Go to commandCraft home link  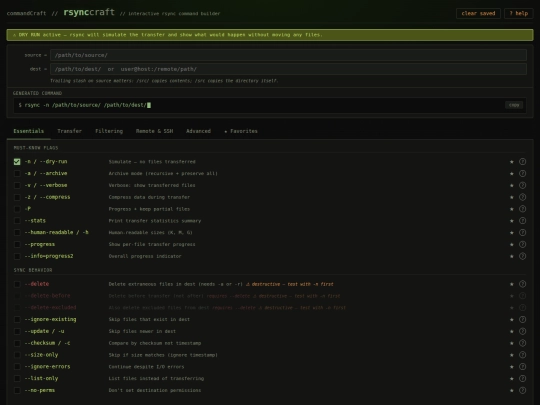click(26, 13)
